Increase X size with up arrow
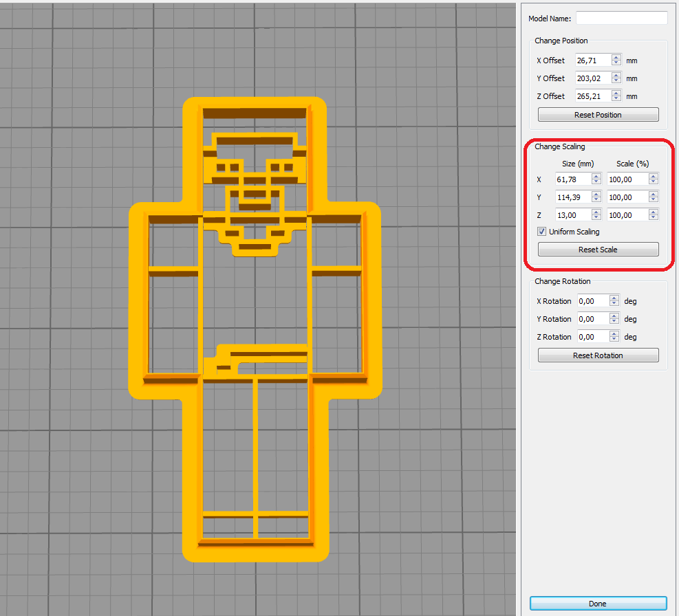Screen dimensions: 679x616 (596, 176)
